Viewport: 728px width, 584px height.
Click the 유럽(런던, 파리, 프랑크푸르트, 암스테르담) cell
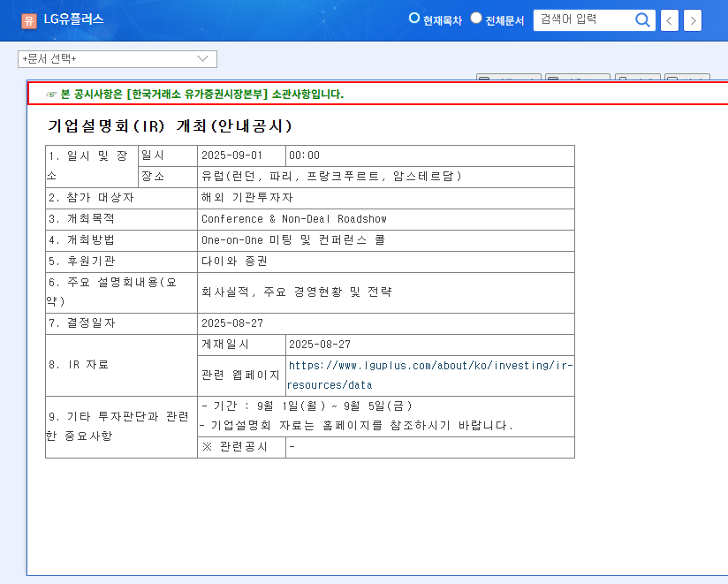click(x=386, y=177)
